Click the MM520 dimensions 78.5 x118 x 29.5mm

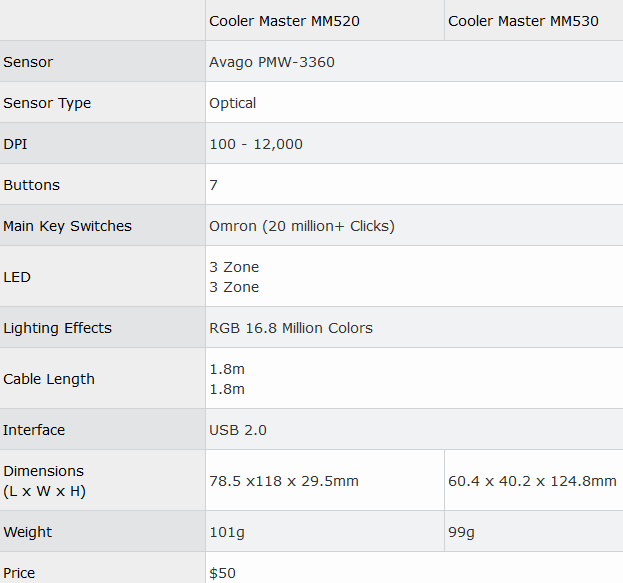click(284, 481)
